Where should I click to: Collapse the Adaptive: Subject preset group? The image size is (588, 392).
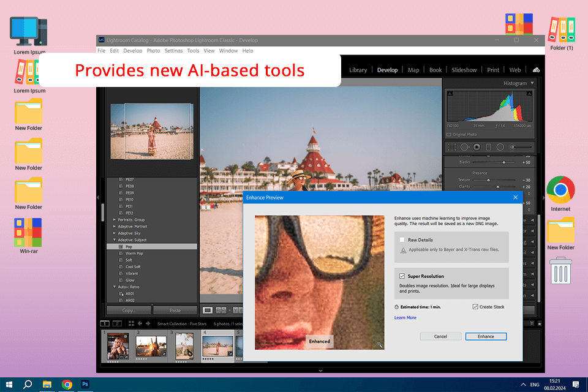[x=114, y=240]
